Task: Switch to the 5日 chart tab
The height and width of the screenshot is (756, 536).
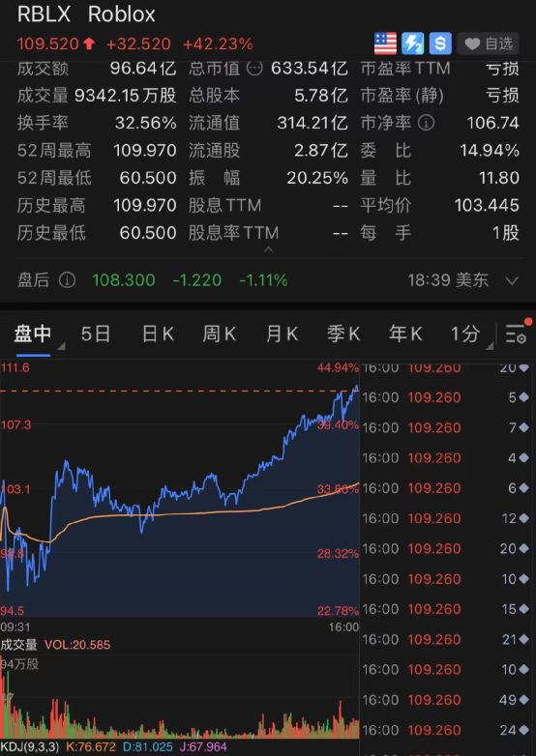Action: click(x=96, y=334)
